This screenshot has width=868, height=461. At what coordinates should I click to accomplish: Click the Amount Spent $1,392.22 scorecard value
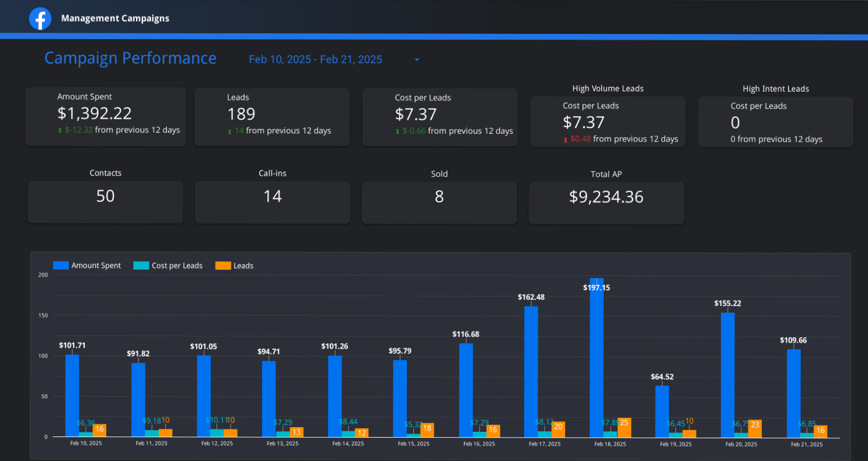[95, 113]
